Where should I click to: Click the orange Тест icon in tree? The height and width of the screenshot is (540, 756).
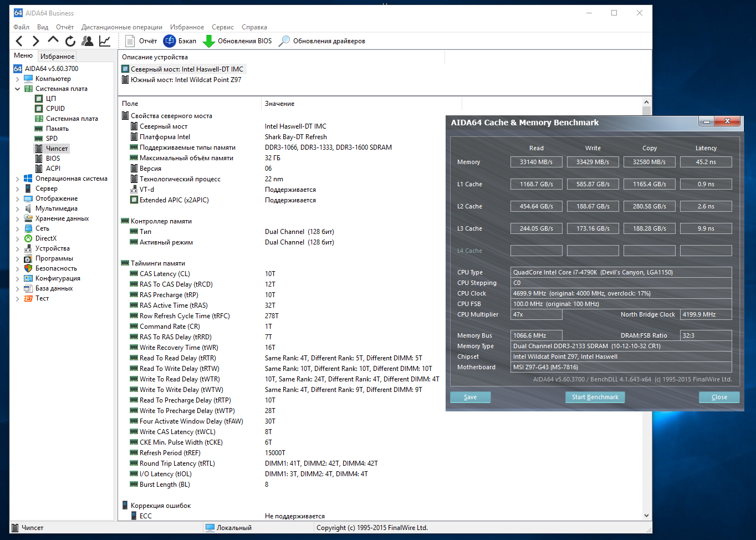[28, 298]
